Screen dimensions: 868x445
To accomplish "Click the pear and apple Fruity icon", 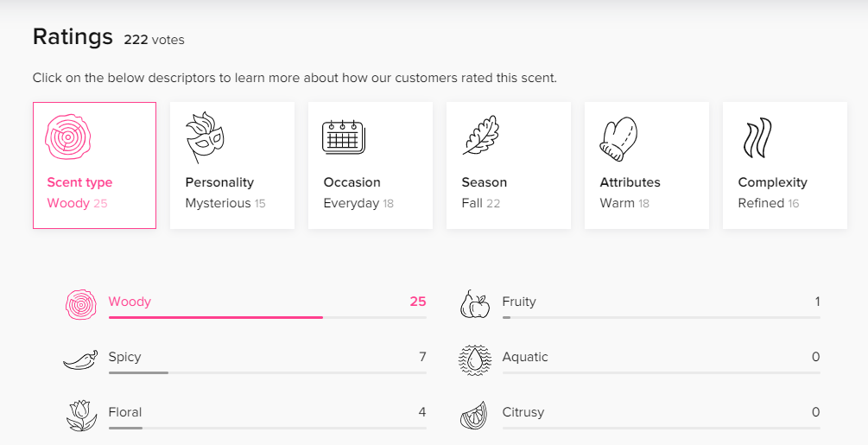I will point(475,304).
